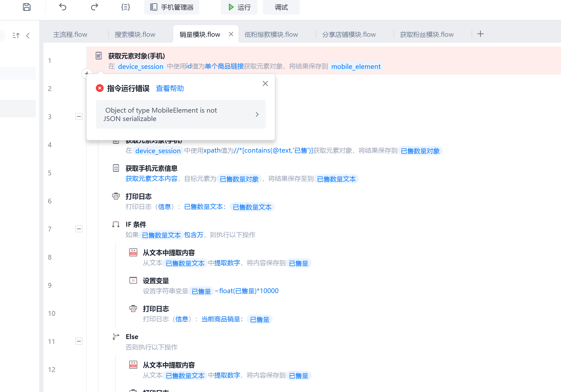
Task: Switch to 主流程.flow tab
Action: point(70,35)
